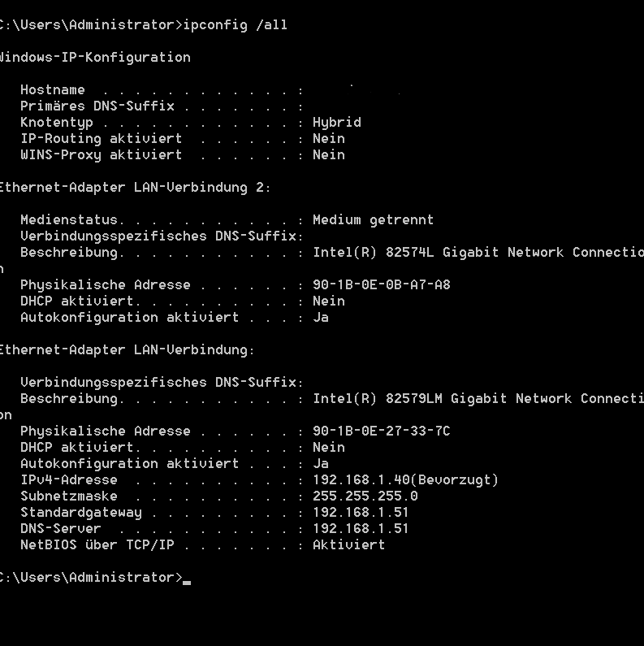
Task: Click the MAC address 90-1B-0E-0B-A7-A8
Action: pyautogui.click(x=382, y=284)
